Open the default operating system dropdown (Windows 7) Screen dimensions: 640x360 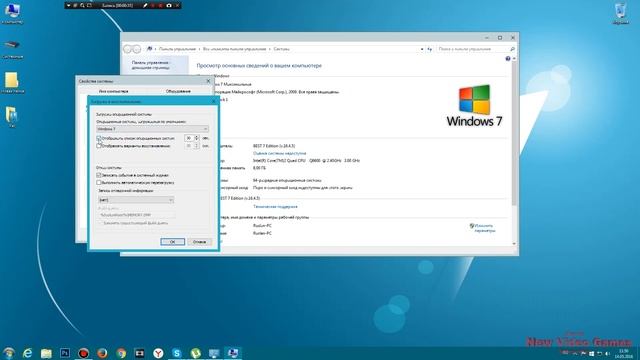[x=152, y=129]
